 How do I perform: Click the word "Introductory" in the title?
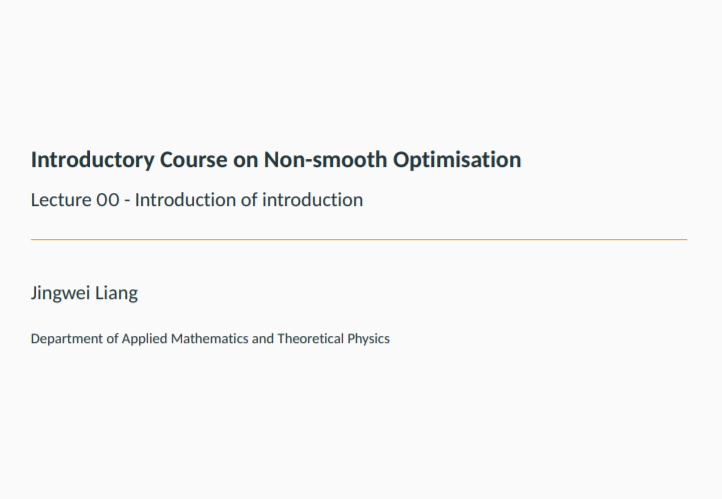click(x=92, y=160)
